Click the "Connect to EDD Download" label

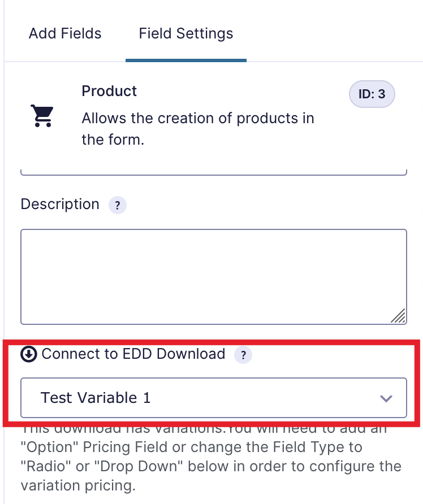coord(133,354)
